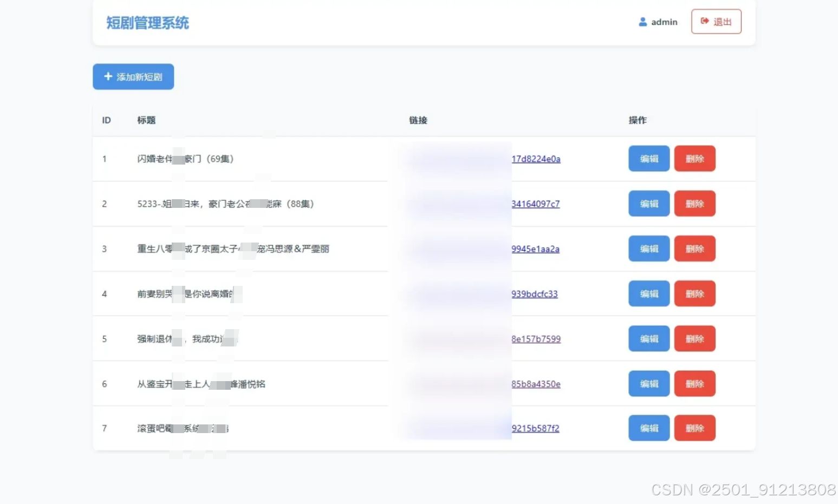This screenshot has height=504, width=838.
Task: Click the 删除 button for drama ID 1
Action: [x=694, y=159]
